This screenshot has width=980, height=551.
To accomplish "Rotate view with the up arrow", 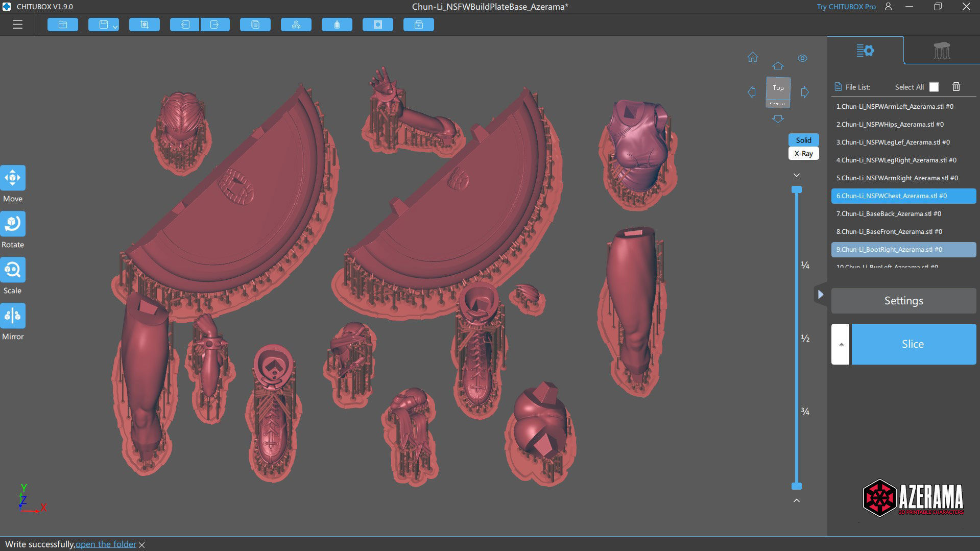I will 778,66.
